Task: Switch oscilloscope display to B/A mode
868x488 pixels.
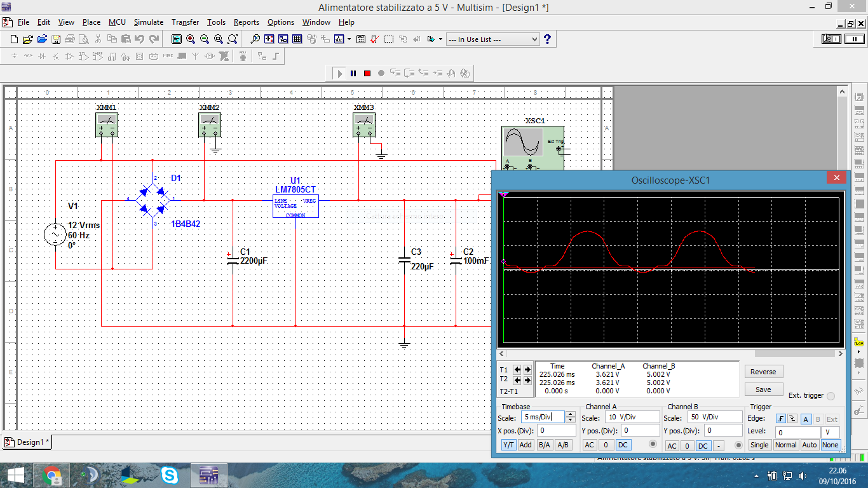Action: click(x=545, y=445)
